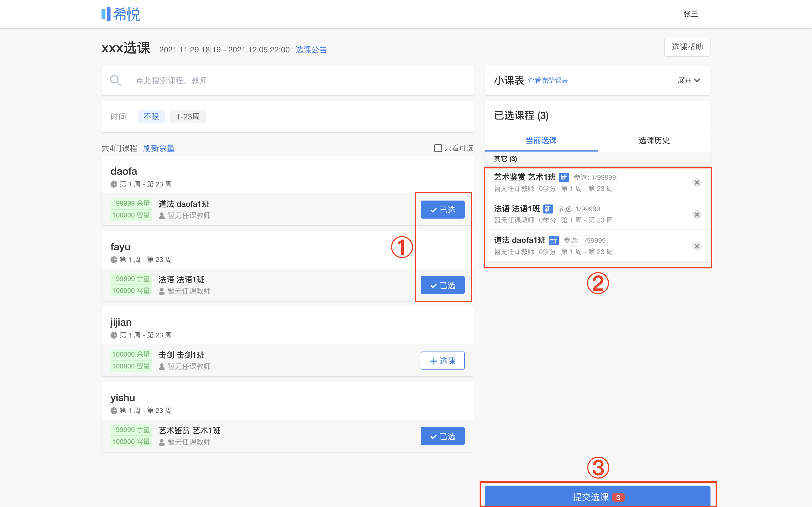Expand the 小课表 panel with 展开

tap(689, 81)
